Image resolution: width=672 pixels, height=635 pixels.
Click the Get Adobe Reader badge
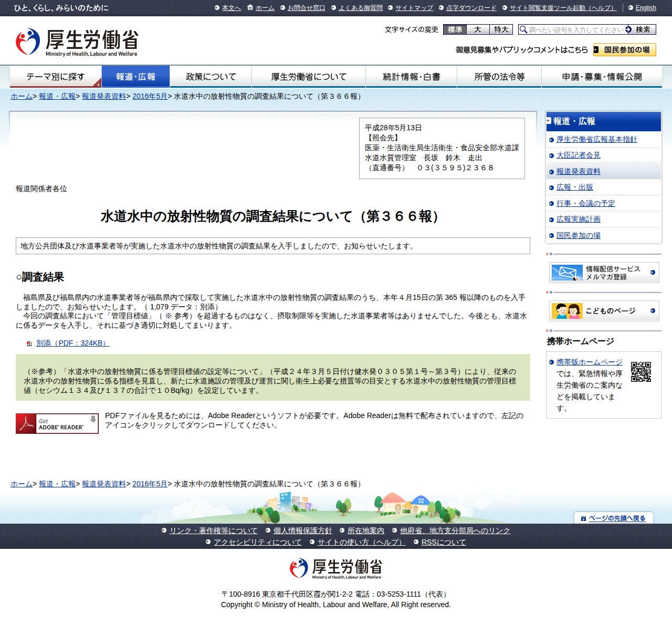click(57, 423)
